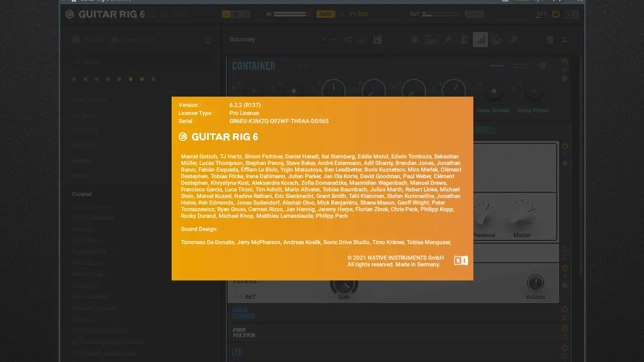Click the Container module title
644x362 pixels.
(254, 66)
